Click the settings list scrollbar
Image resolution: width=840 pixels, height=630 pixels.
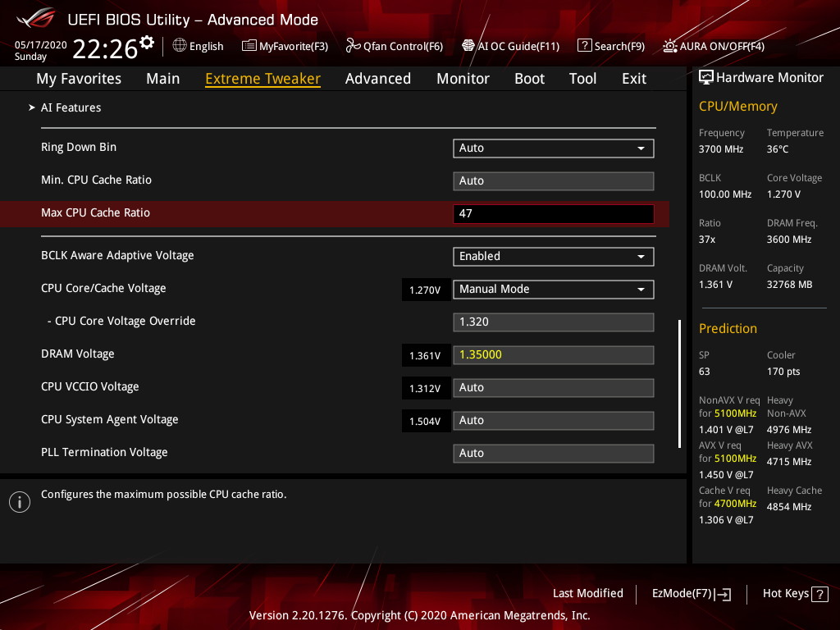coord(679,384)
